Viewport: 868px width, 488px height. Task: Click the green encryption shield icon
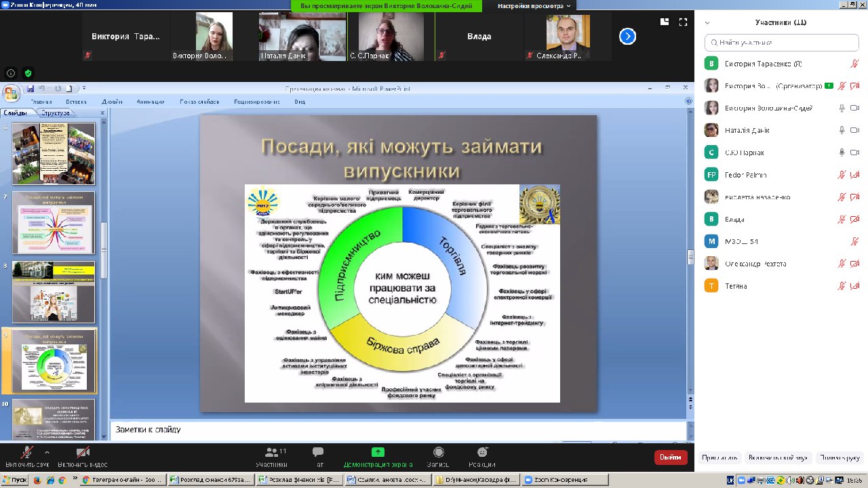click(28, 73)
